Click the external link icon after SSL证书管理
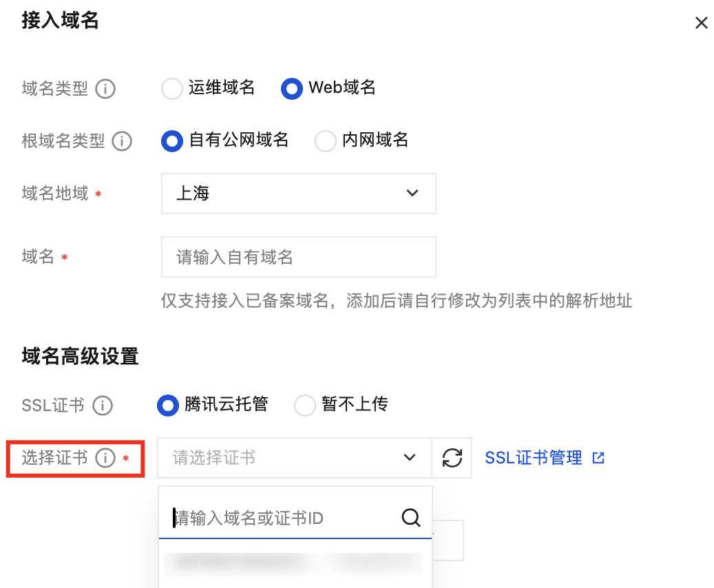The width and height of the screenshot is (714, 588). click(598, 458)
